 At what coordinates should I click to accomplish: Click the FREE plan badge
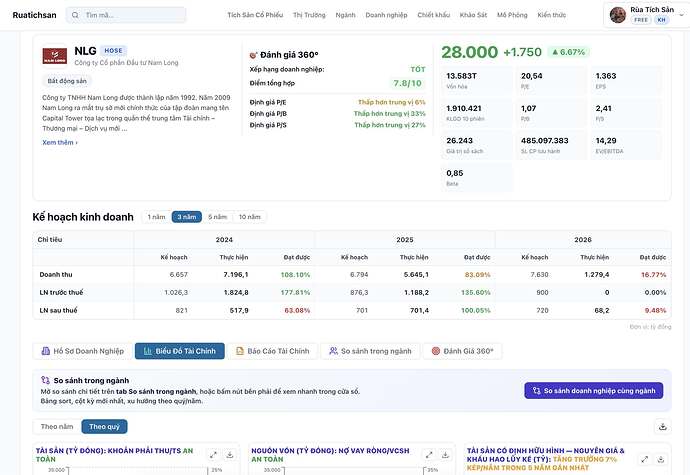[x=641, y=20]
